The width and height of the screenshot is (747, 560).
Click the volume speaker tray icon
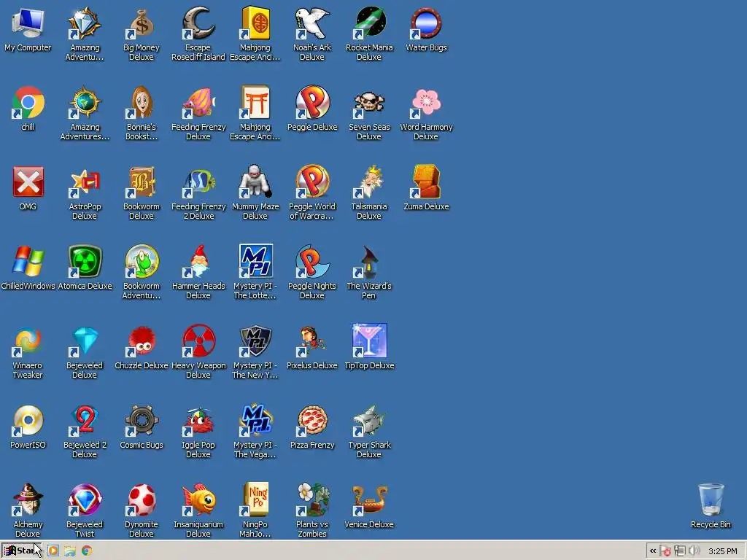pos(694,551)
